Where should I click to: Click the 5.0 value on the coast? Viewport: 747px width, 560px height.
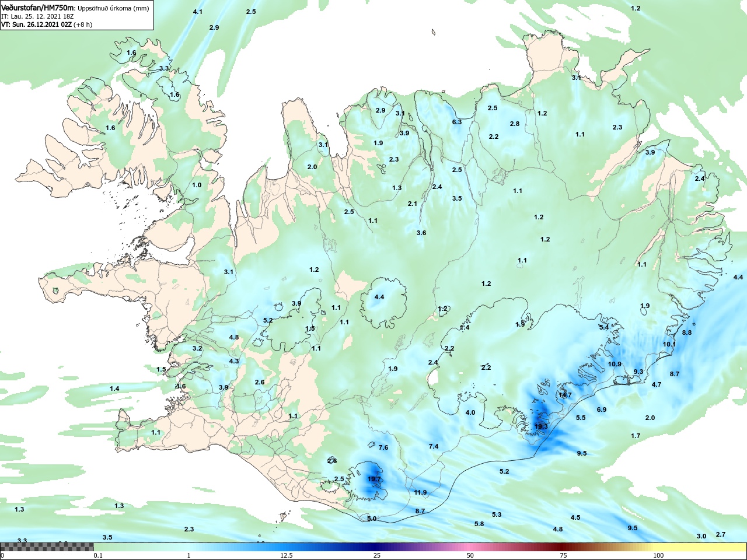tap(372, 519)
